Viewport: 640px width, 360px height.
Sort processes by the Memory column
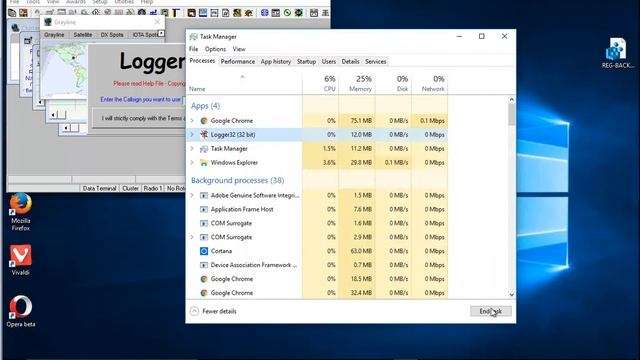click(x=357, y=83)
